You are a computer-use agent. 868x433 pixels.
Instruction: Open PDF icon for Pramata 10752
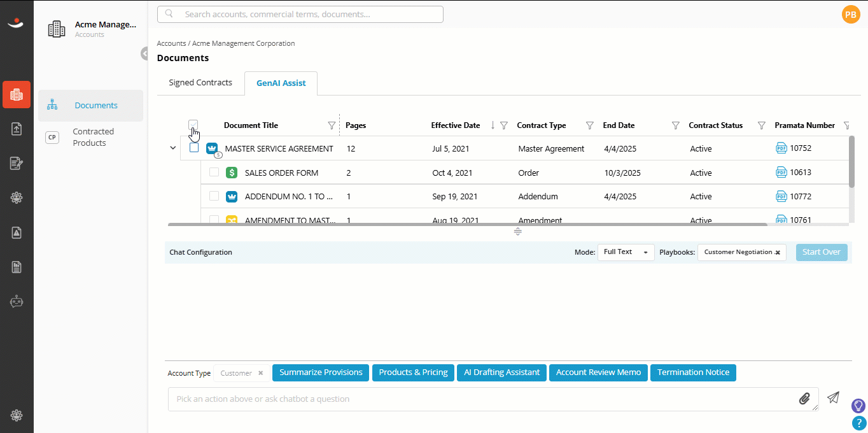pos(781,148)
